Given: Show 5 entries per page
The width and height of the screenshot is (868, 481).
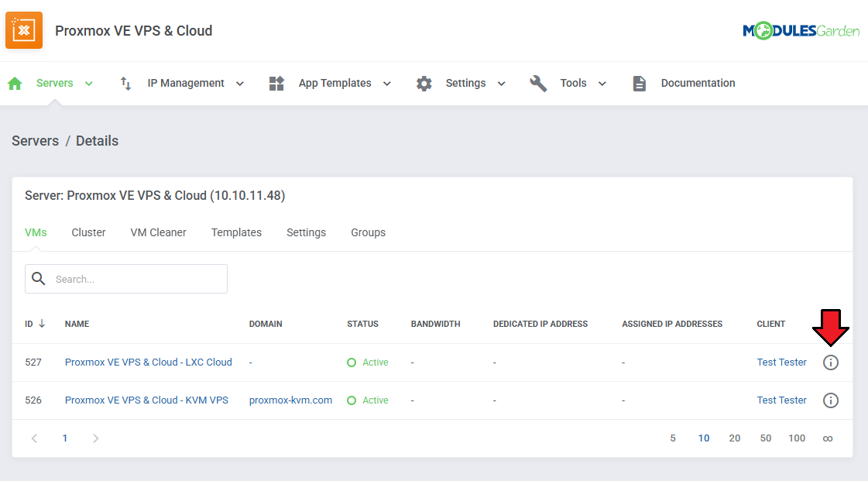Looking at the screenshot, I should [x=673, y=438].
